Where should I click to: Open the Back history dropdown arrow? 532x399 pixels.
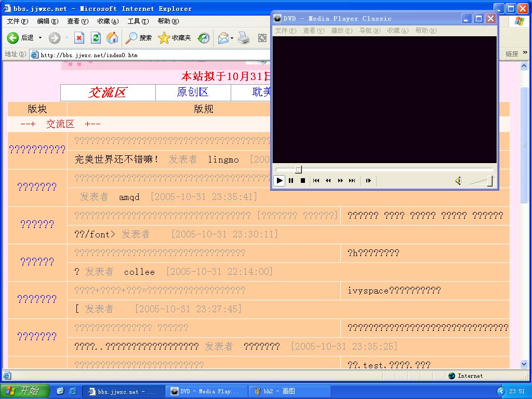point(40,37)
